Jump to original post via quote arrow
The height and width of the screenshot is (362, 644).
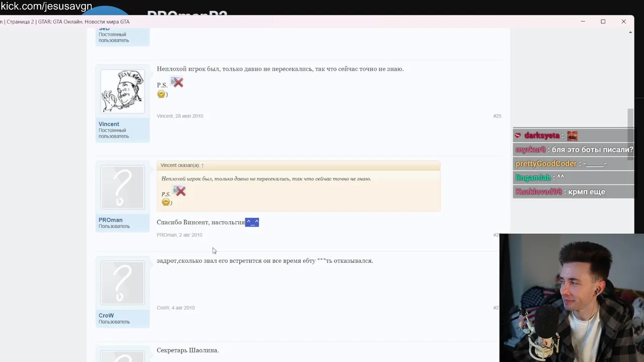202,165
